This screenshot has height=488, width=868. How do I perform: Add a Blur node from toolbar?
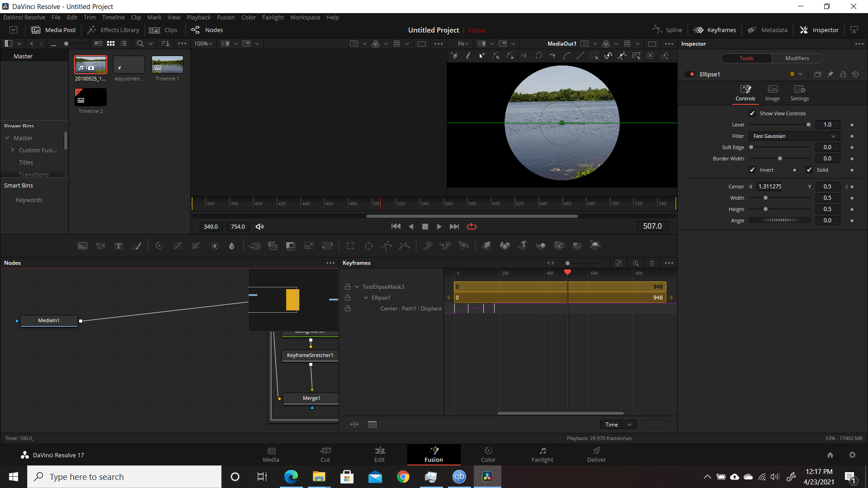pyautogui.click(x=232, y=246)
